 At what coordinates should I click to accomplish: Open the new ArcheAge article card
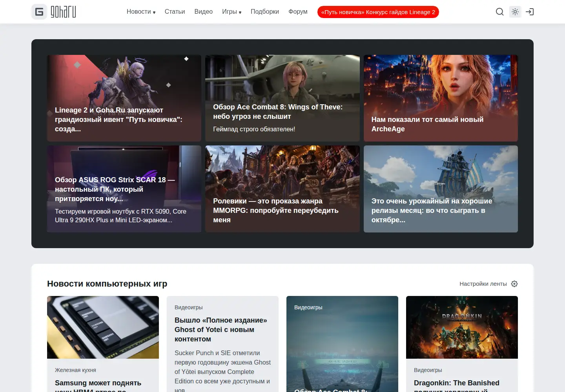point(441,98)
